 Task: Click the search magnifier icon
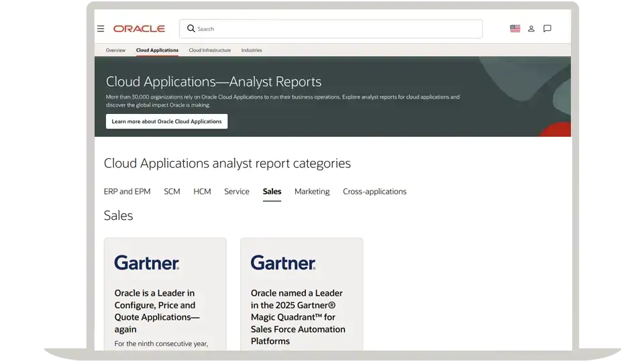pyautogui.click(x=191, y=28)
